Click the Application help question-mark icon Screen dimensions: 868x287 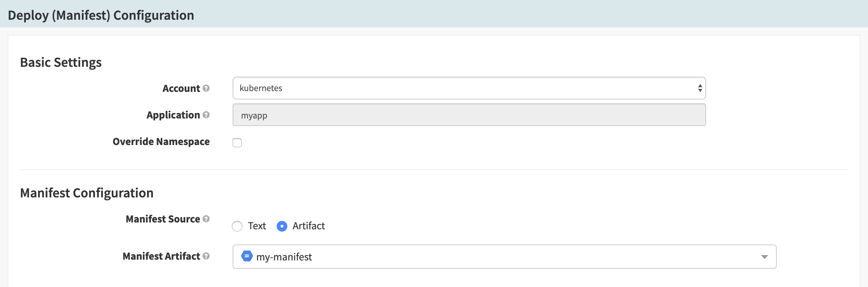tap(206, 115)
